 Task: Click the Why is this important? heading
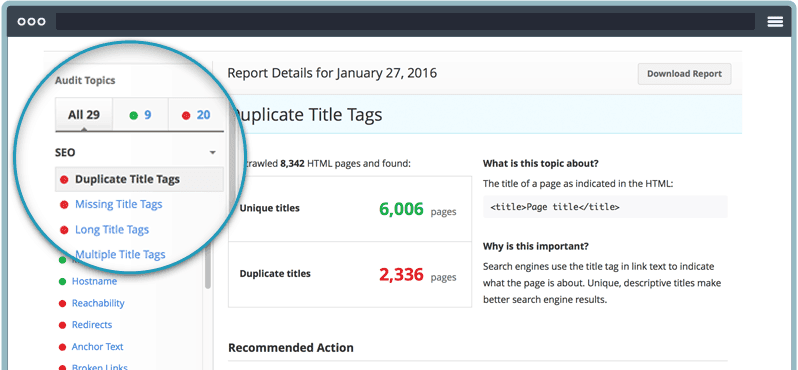click(536, 246)
